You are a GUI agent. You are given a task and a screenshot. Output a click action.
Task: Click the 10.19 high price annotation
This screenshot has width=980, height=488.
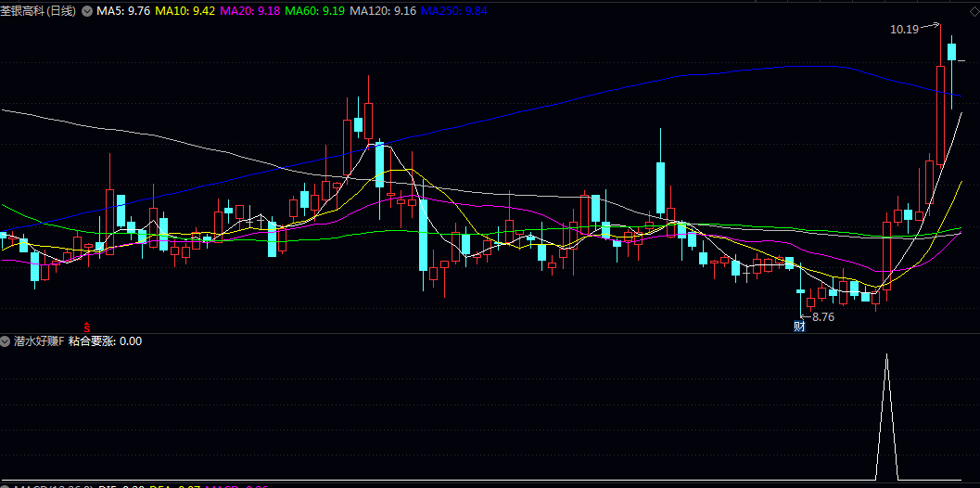point(903,30)
